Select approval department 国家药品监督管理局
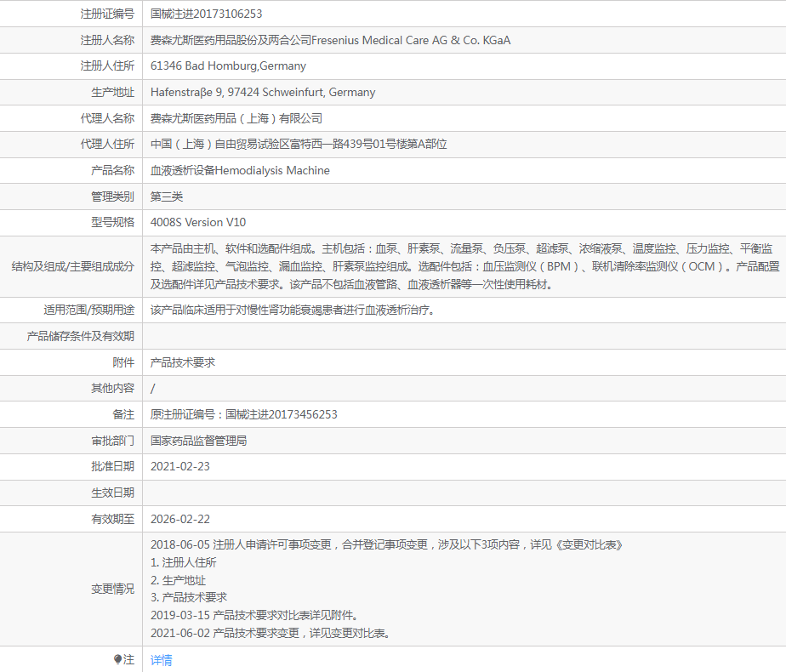 pos(198,441)
